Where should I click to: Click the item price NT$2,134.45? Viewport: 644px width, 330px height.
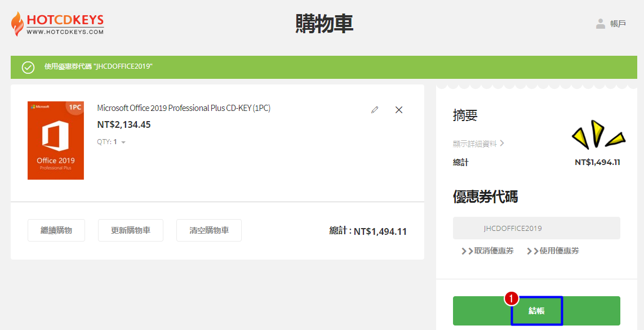tap(124, 124)
